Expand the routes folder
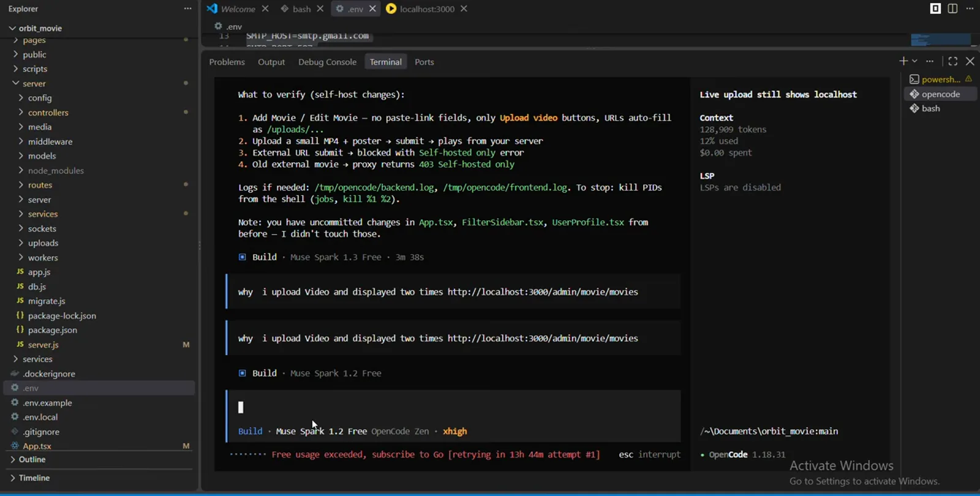Image resolution: width=980 pixels, height=496 pixels. point(40,185)
